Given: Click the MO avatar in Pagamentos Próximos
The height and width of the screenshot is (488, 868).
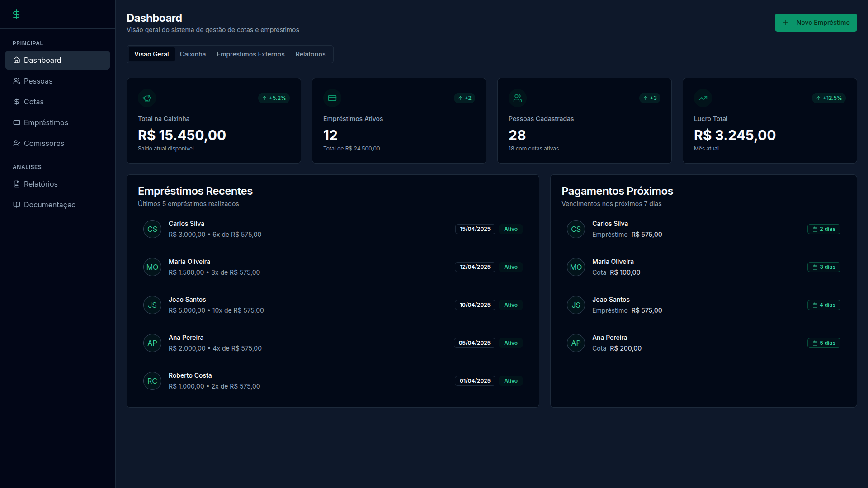Looking at the screenshot, I should 576,267.
